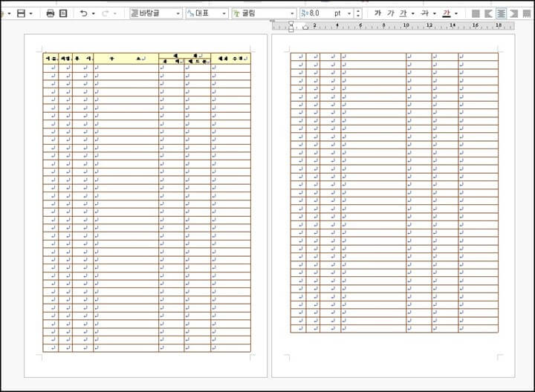Click the font size stepper arrows

(x=357, y=13)
